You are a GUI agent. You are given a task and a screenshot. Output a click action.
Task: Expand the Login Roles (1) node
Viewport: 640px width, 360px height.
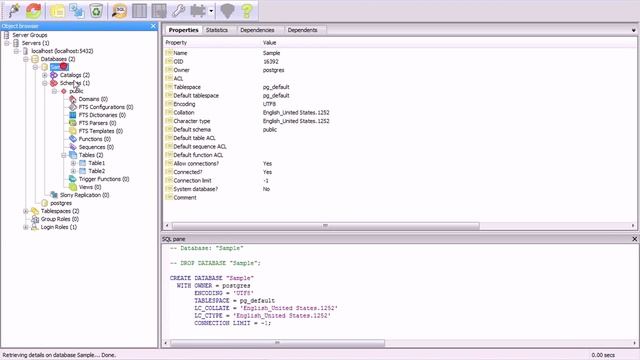point(26,227)
